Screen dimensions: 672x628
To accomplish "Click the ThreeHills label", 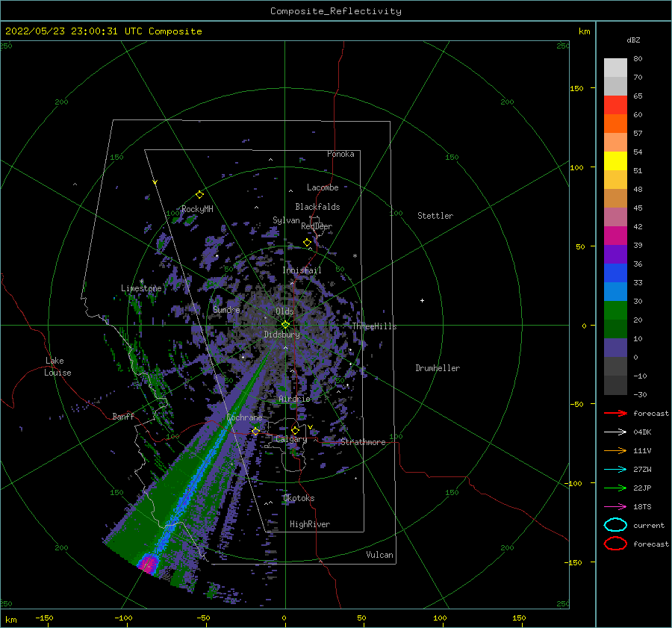I will click(374, 326).
